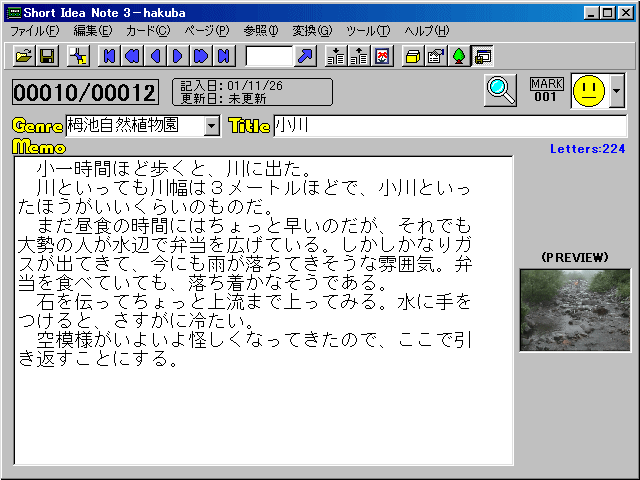
Task: Click the app icon in title bar
Action: point(14,13)
